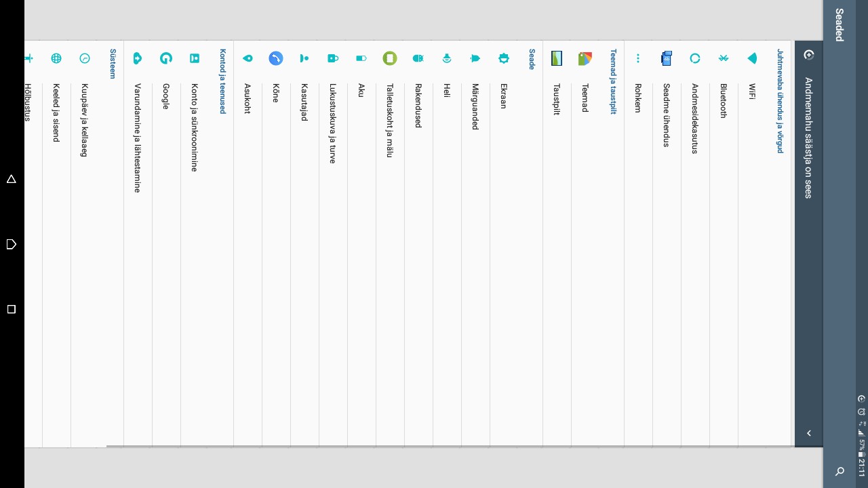Tap the Teemad ja taustpilt header
The height and width of the screenshot is (488, 868).
(x=613, y=81)
